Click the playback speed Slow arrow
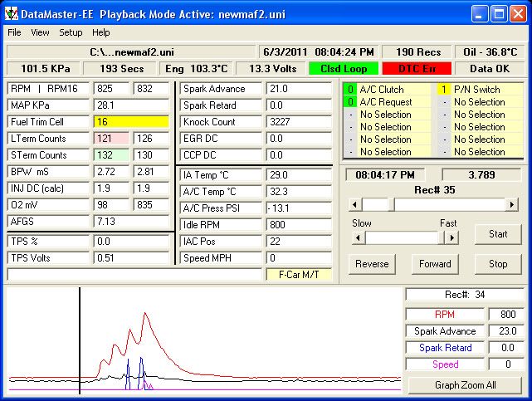Viewport: 532px width, 401px height. tap(356, 237)
